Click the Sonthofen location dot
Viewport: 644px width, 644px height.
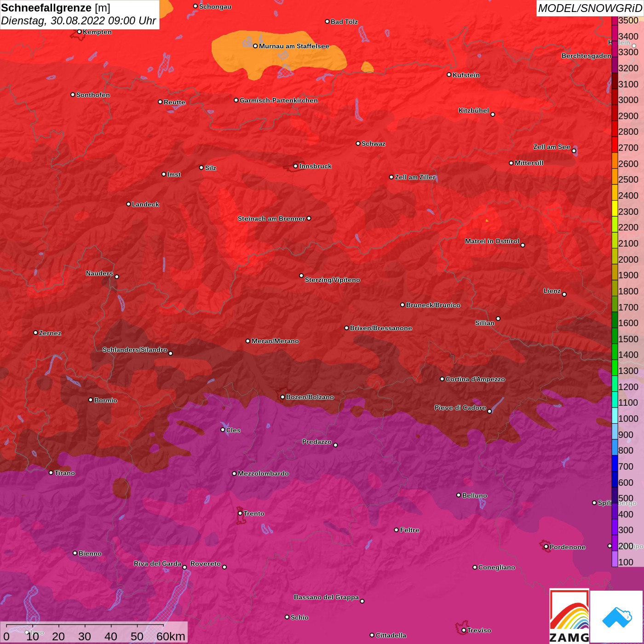tap(73, 95)
